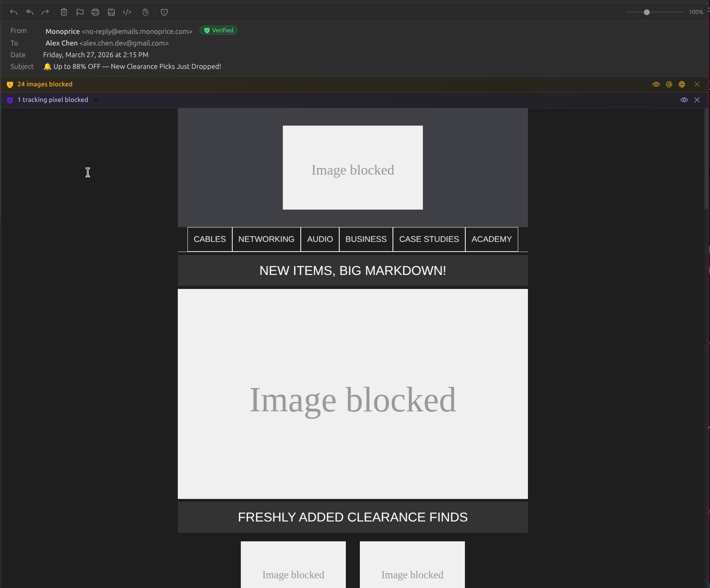Click the shield alert icon in the toolbar
Viewport: 710px width, 588px height.
tap(164, 12)
